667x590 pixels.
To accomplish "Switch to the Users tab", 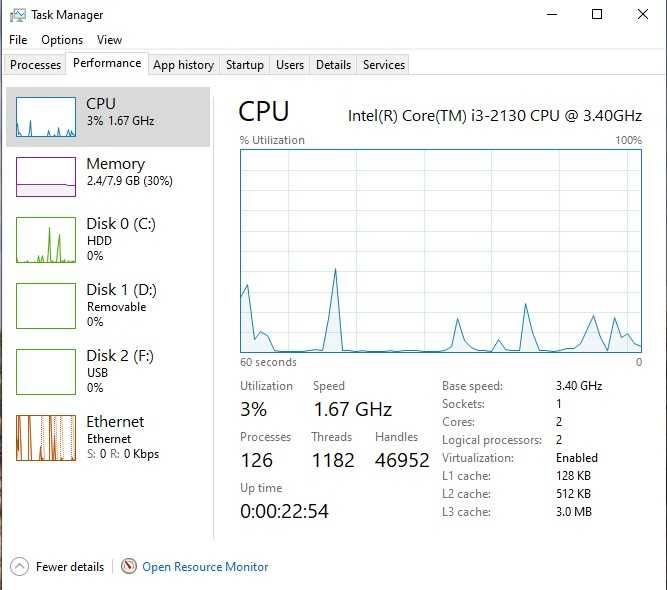I will [290, 65].
